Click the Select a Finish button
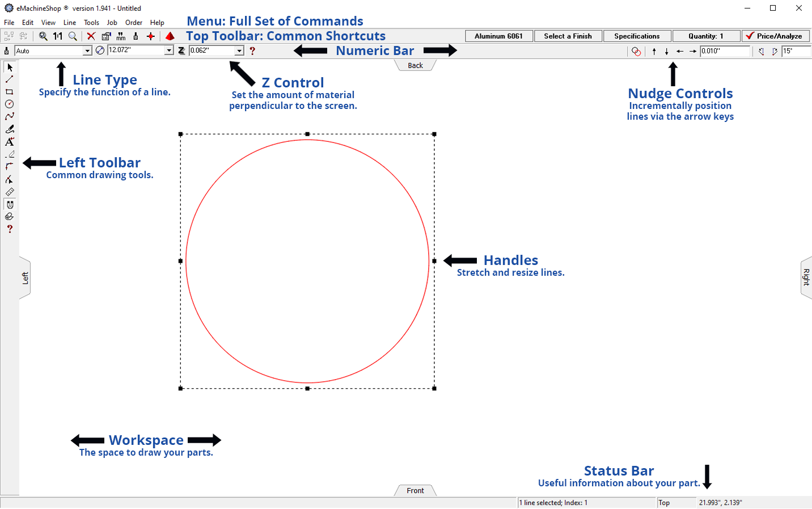 point(568,36)
